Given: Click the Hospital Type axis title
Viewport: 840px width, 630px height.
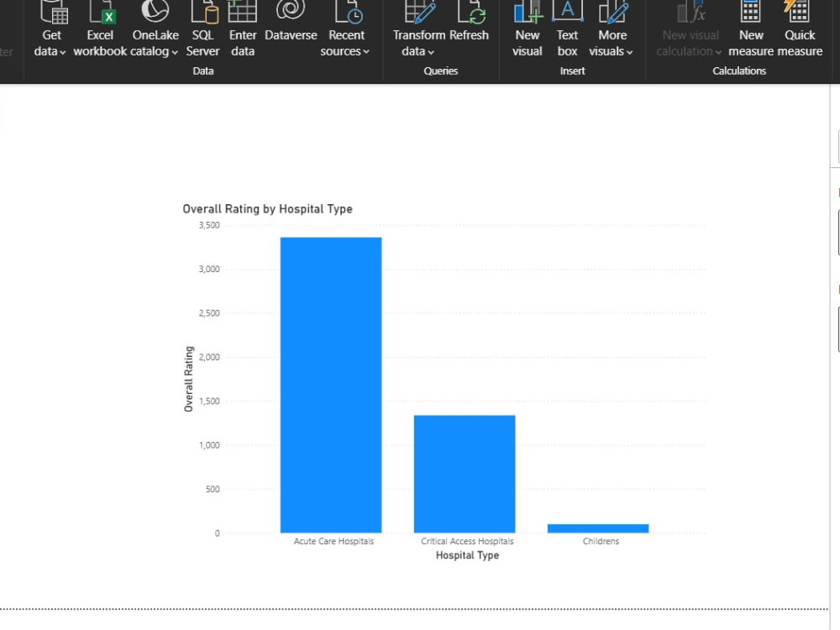Looking at the screenshot, I should 467,555.
